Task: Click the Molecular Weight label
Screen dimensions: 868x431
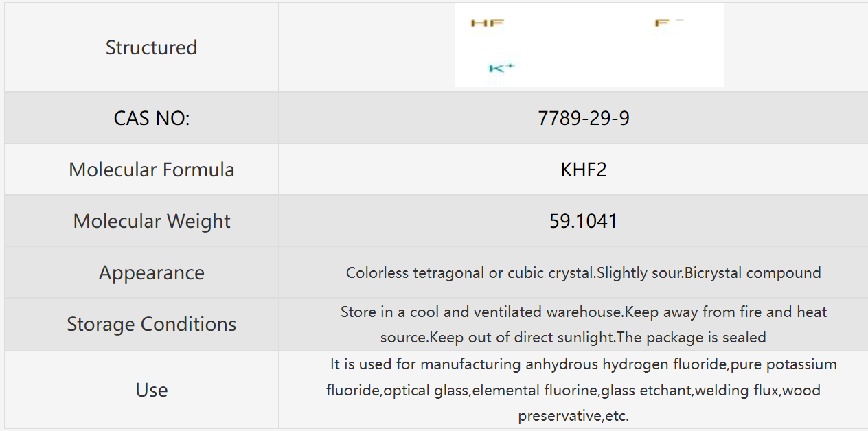Action: click(x=151, y=221)
